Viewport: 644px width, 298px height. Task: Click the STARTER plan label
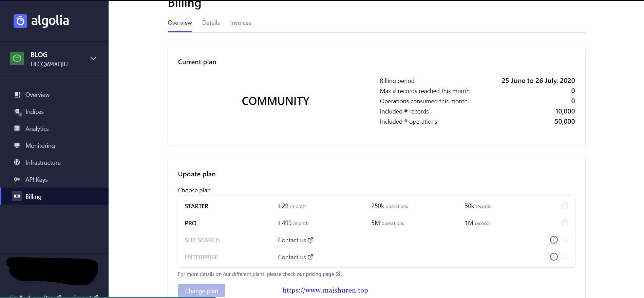[x=197, y=206]
